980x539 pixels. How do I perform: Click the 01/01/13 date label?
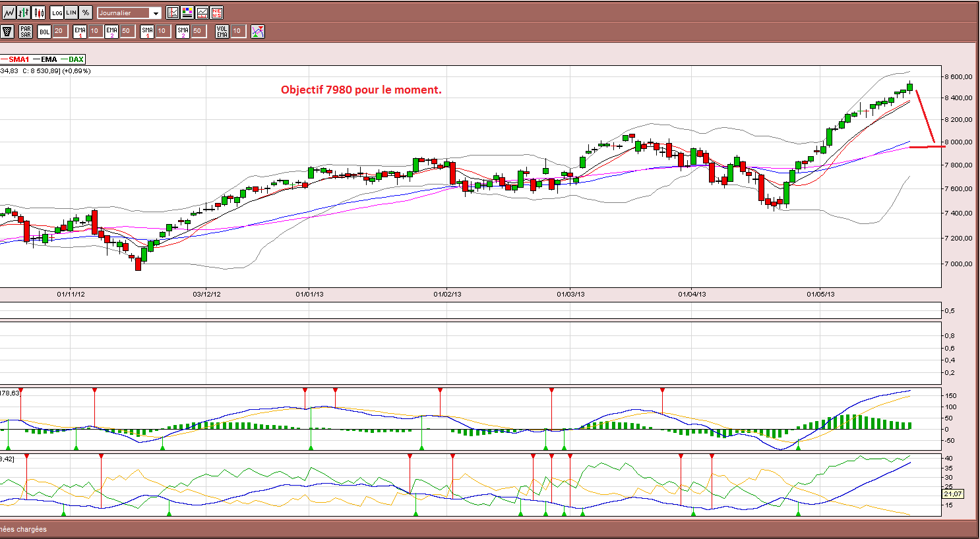(x=309, y=294)
